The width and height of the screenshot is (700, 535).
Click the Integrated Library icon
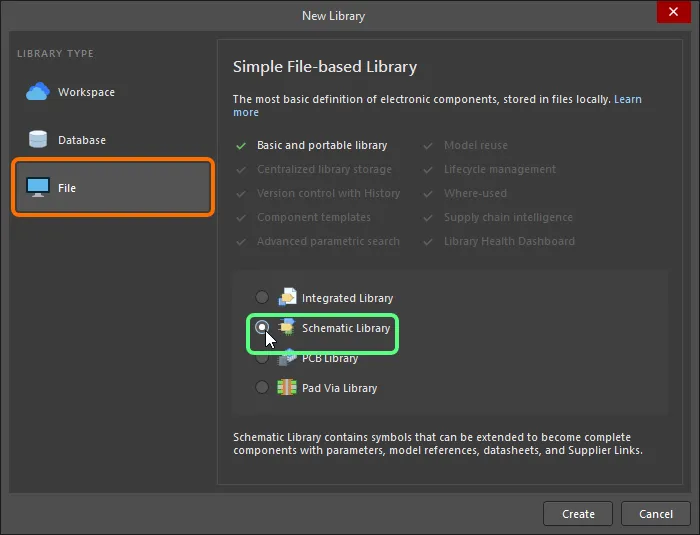coord(287,297)
